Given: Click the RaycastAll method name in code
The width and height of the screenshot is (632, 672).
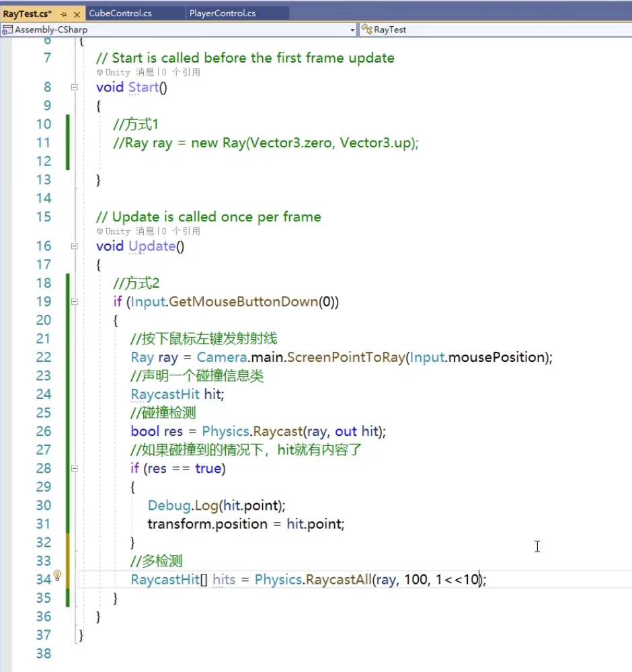Looking at the screenshot, I should [338, 579].
